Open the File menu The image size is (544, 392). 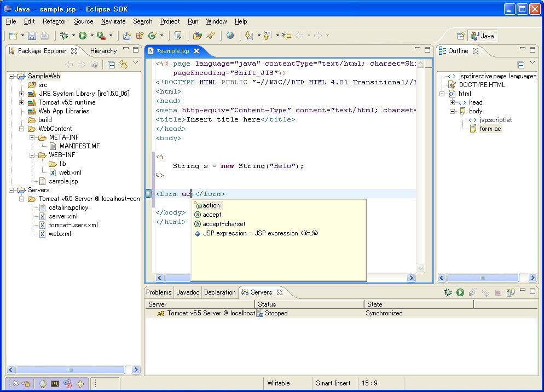point(11,21)
